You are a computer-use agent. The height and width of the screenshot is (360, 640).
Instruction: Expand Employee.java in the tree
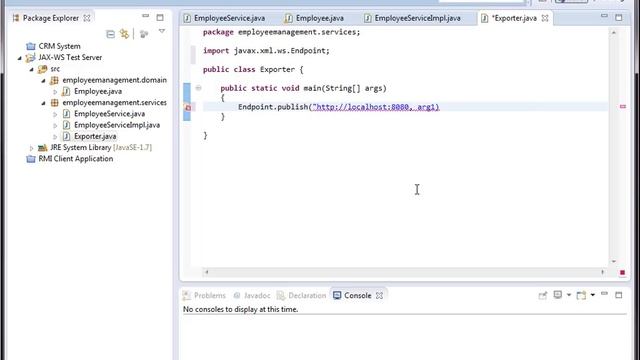(55, 92)
